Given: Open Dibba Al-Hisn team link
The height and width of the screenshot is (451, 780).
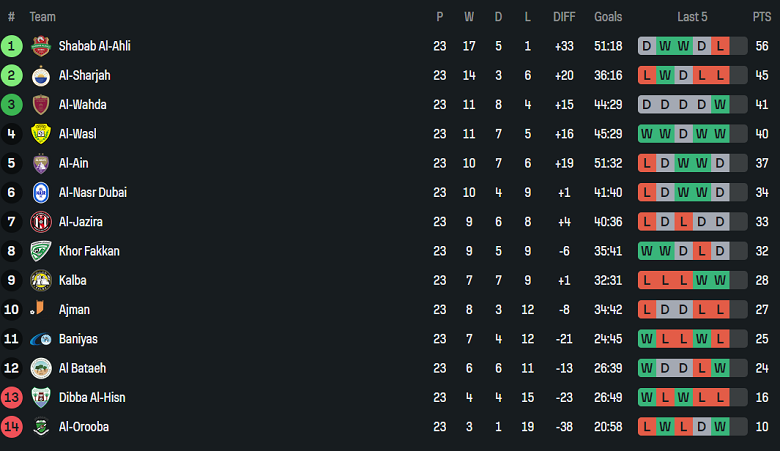Looking at the screenshot, I should point(91,398).
